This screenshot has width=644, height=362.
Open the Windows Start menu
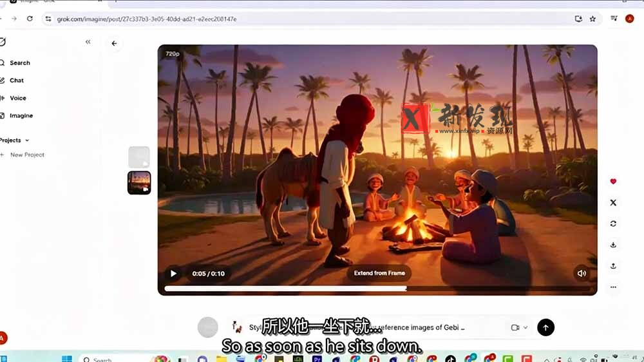click(x=66, y=359)
